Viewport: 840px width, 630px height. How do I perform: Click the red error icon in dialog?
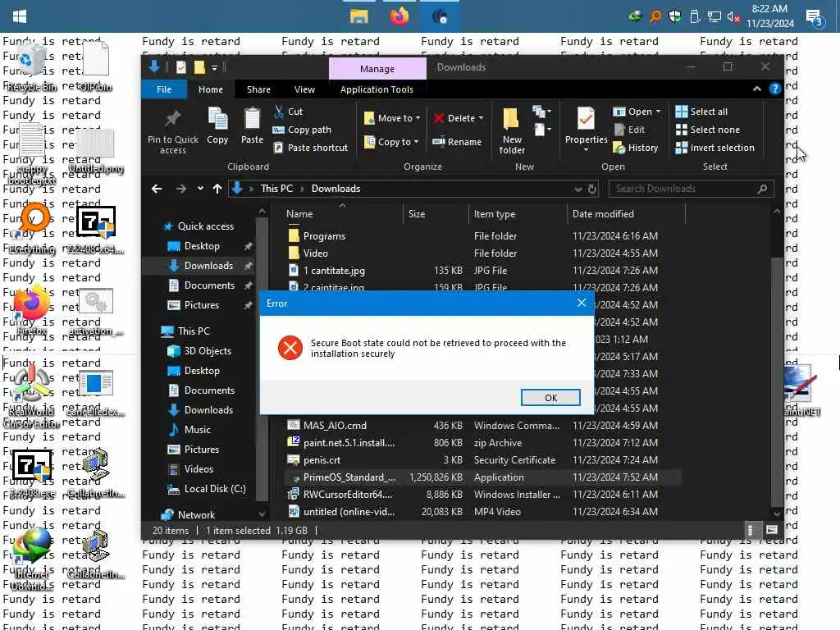click(290, 348)
